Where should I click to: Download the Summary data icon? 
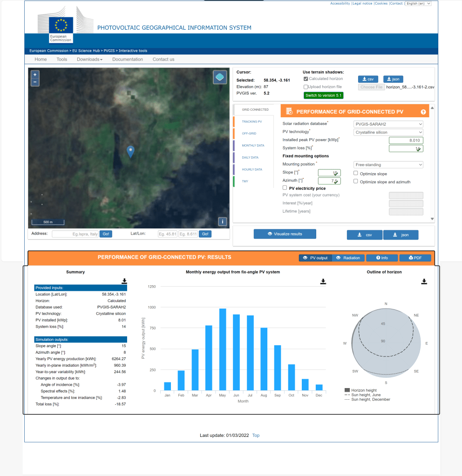pyautogui.click(x=124, y=281)
